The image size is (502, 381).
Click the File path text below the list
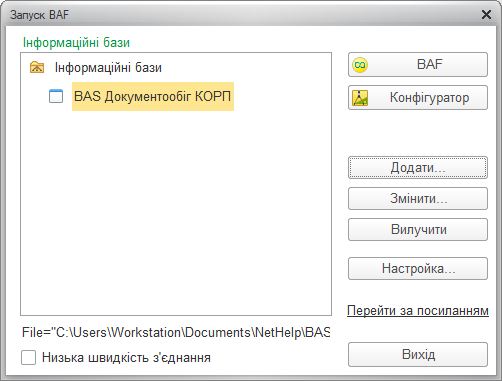pos(176,332)
